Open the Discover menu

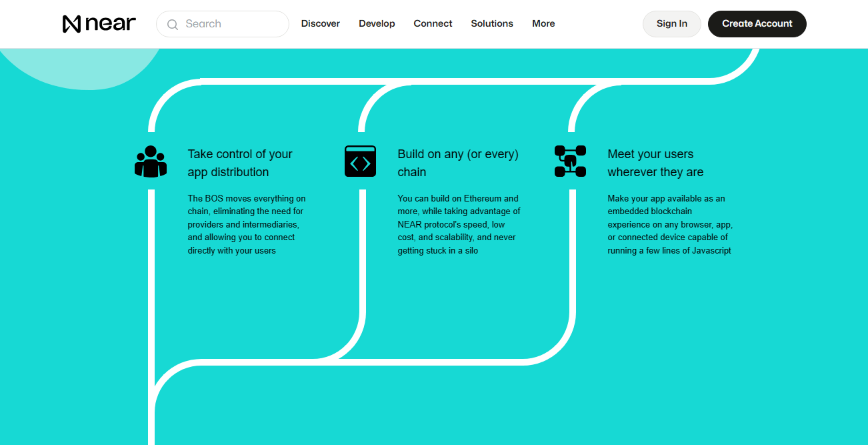pyautogui.click(x=321, y=23)
